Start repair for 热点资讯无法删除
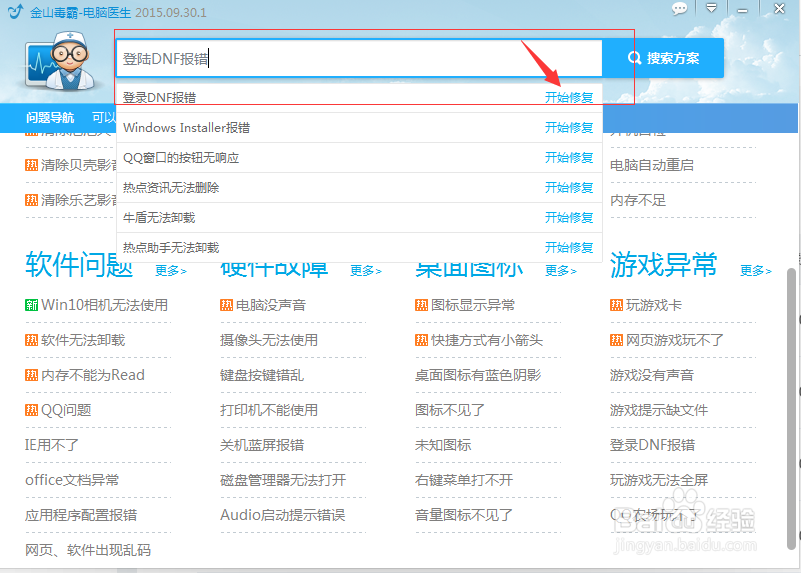801x573 pixels. point(569,187)
